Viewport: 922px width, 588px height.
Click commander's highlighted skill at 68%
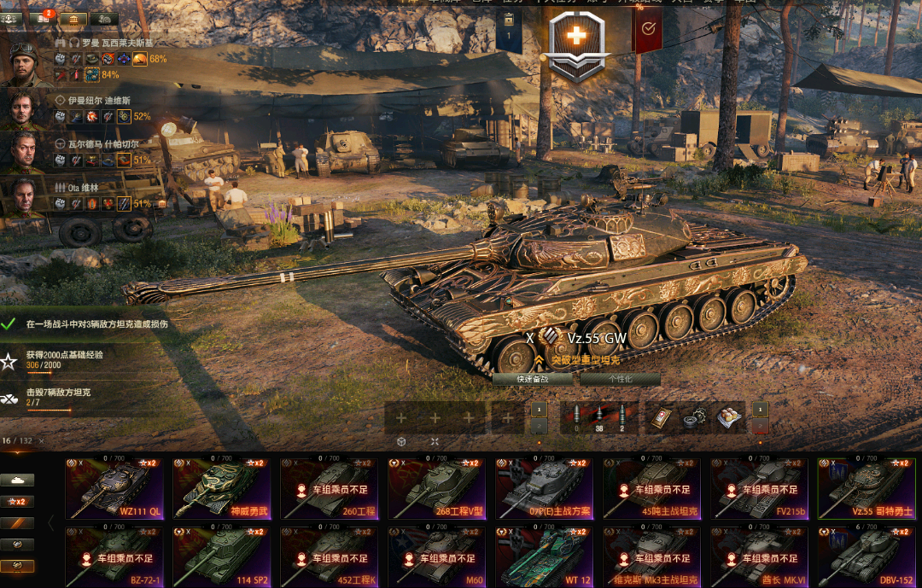point(139,59)
